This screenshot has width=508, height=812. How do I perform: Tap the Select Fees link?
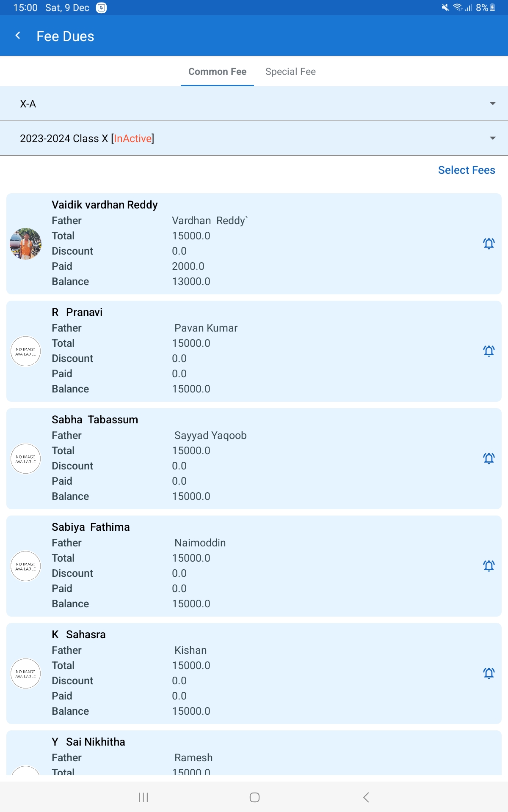click(466, 170)
